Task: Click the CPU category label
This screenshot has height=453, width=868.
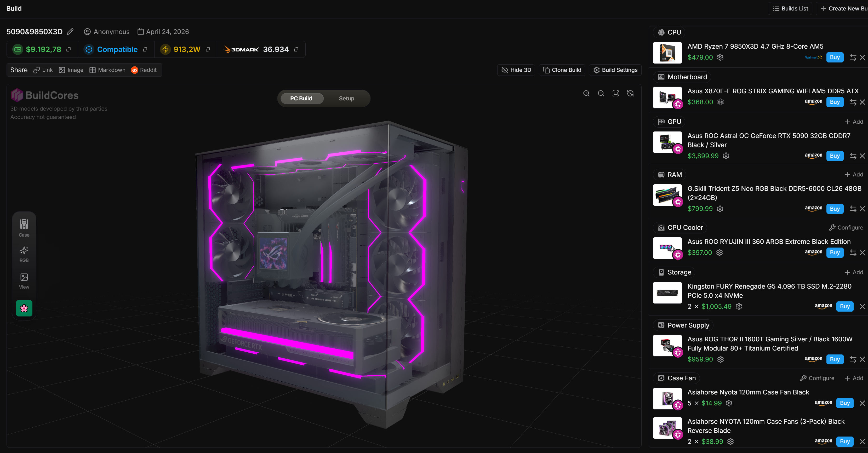Action: pos(669,32)
